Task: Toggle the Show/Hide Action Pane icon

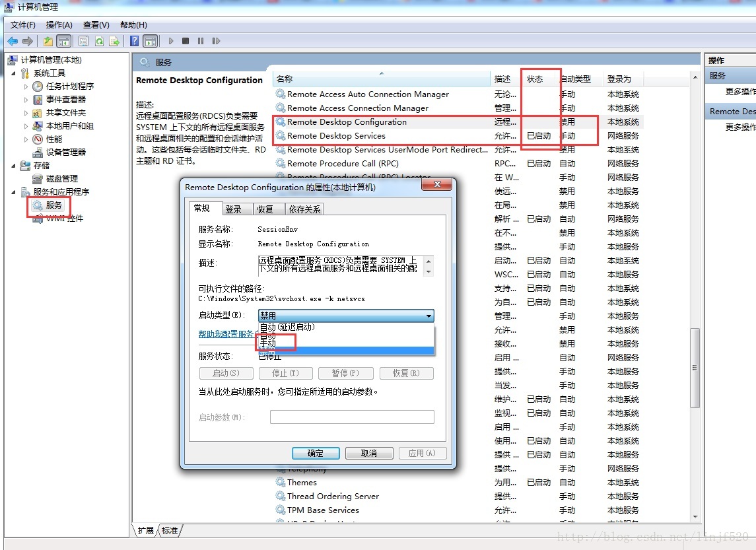Action: (151, 42)
